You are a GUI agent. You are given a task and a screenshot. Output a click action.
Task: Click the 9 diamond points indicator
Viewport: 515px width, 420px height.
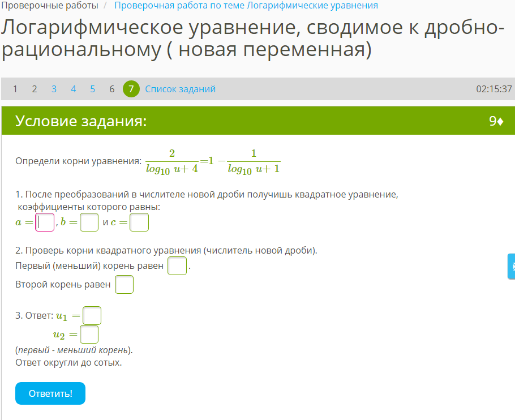click(x=496, y=121)
